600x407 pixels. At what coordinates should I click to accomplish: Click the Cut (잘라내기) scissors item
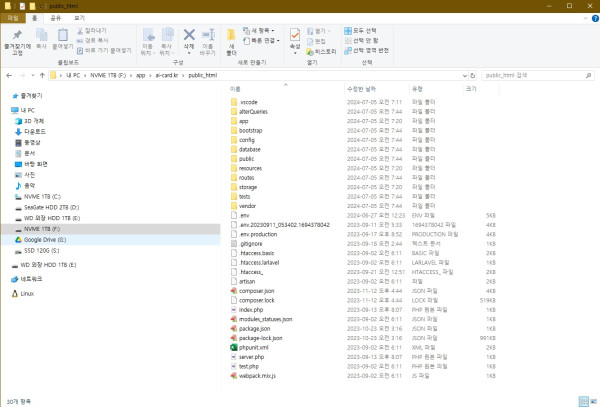coord(92,31)
